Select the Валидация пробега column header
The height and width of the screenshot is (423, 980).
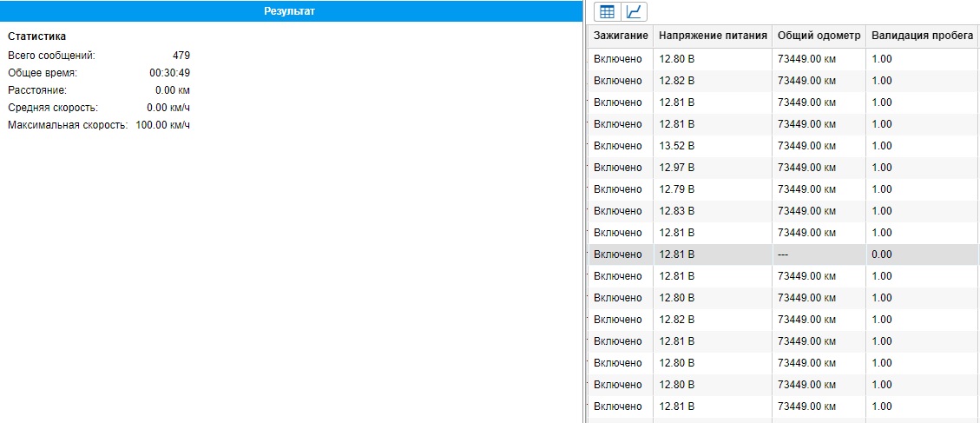[x=922, y=36]
